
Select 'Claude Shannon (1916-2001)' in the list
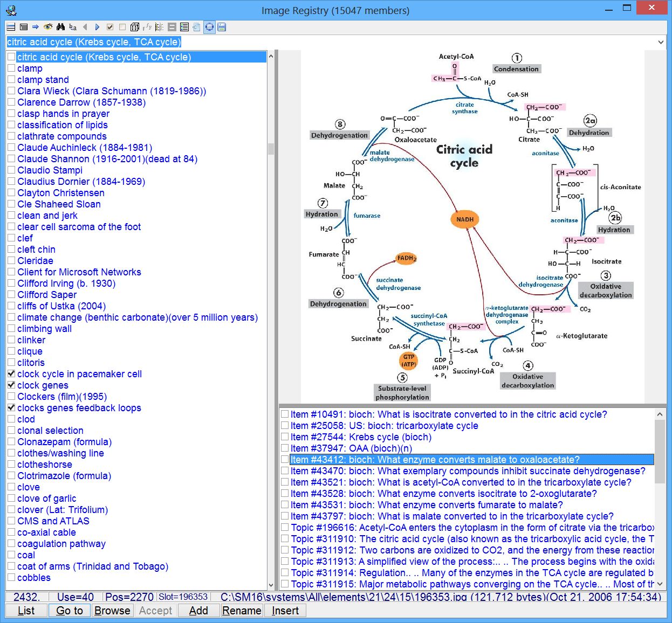pyautogui.click(x=107, y=159)
